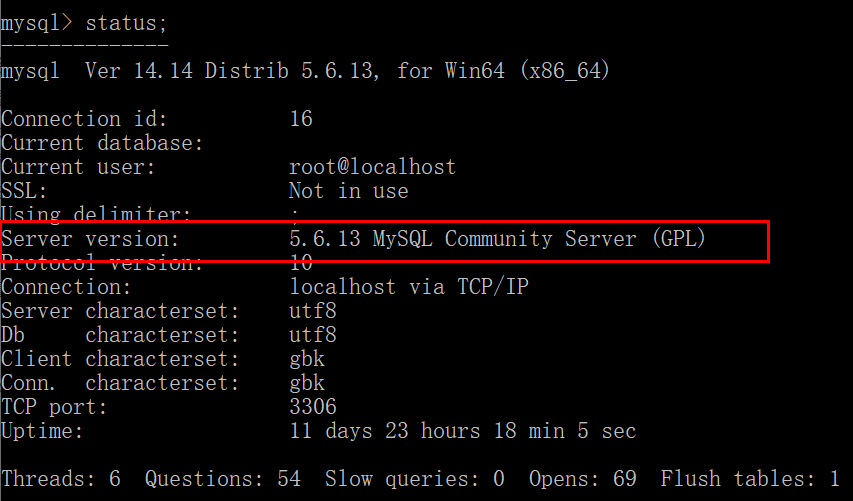Click the 'Questions: 54' statistic
Viewport: 853px width, 501px height.
(222, 479)
